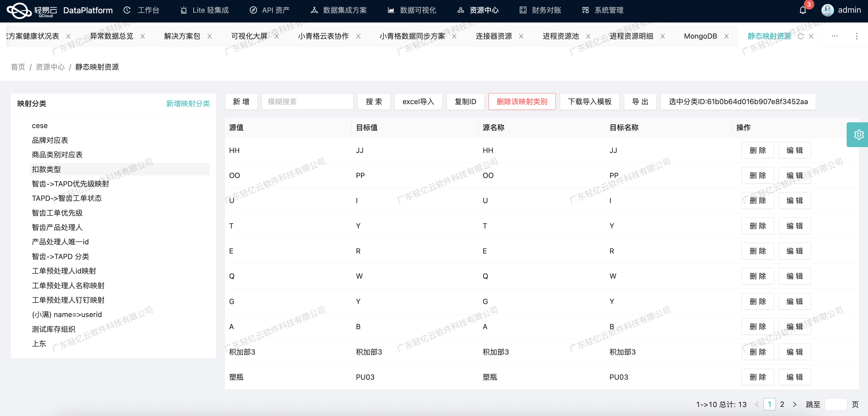
Task: Open 数据集成方案 menu
Action: (338, 10)
